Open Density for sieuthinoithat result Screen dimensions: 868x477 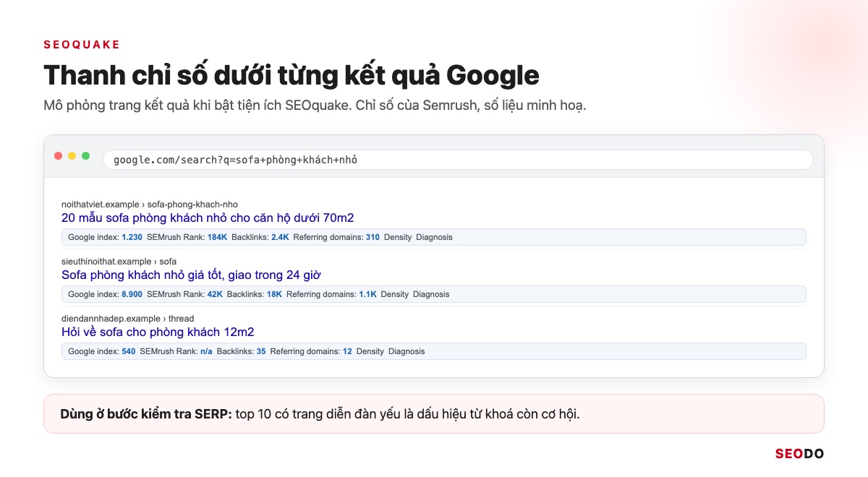(x=395, y=294)
